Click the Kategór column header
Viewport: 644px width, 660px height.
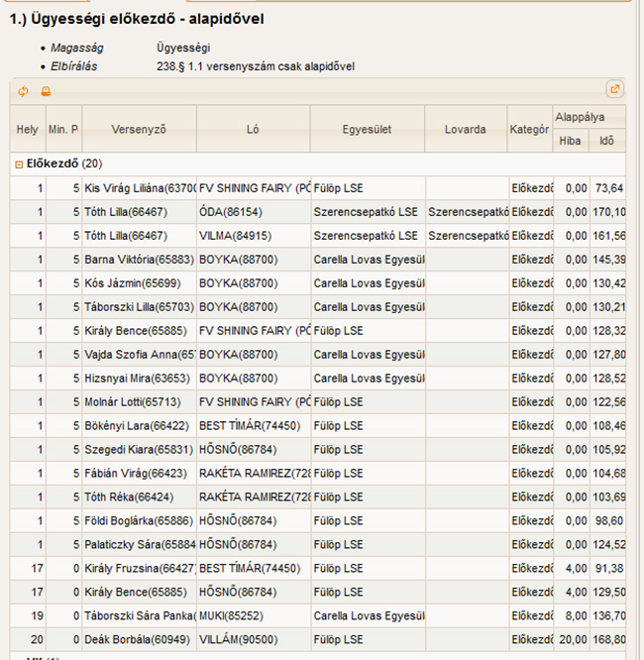click(x=529, y=129)
